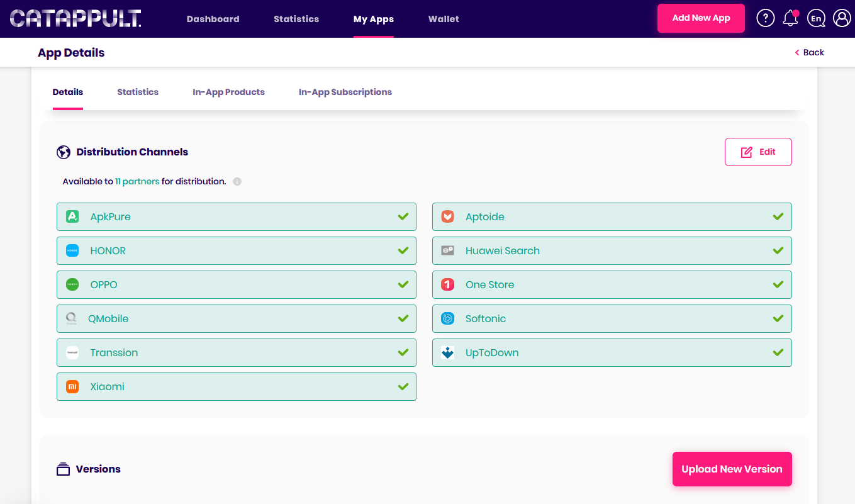
Task: Click the Transsion name text
Action: point(114,352)
